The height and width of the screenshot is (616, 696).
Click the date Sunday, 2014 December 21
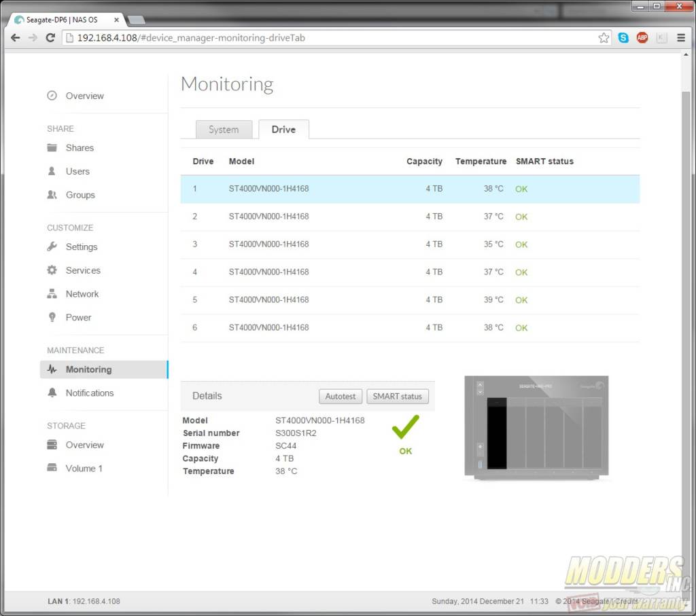(478, 601)
